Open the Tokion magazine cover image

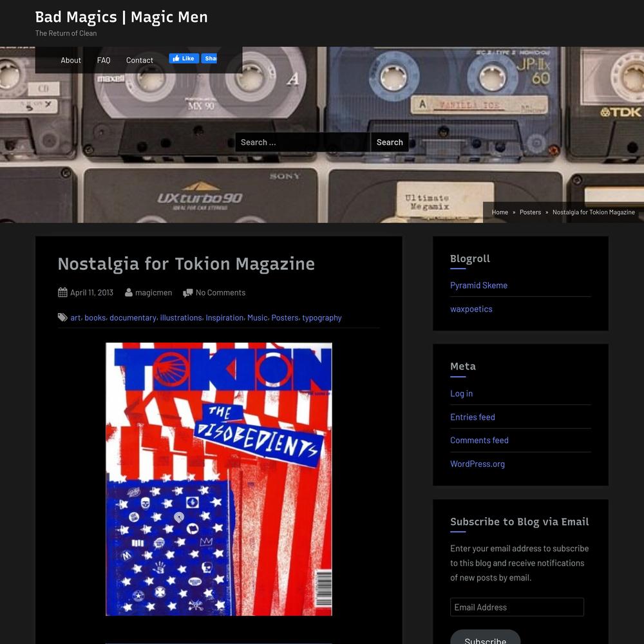pyautogui.click(x=219, y=479)
